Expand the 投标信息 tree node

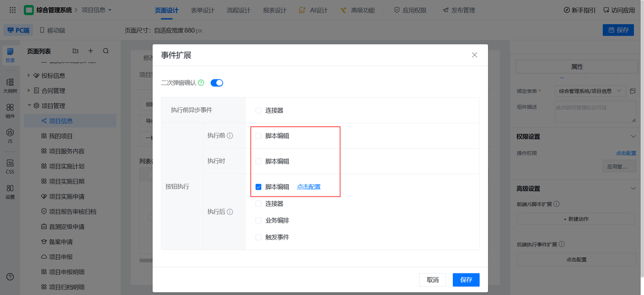29,76
